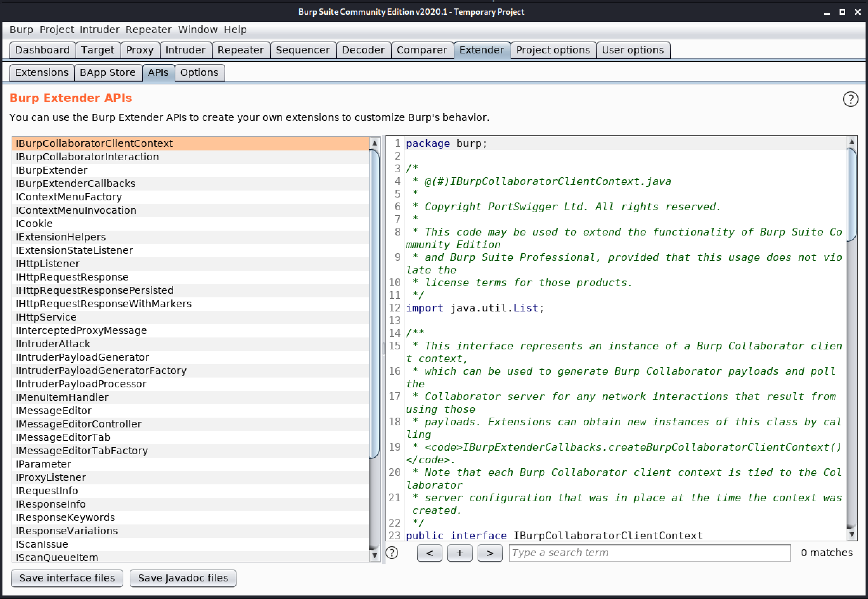Go to previous search match with < button
Viewport: 868px width, 599px height.
tap(429, 553)
